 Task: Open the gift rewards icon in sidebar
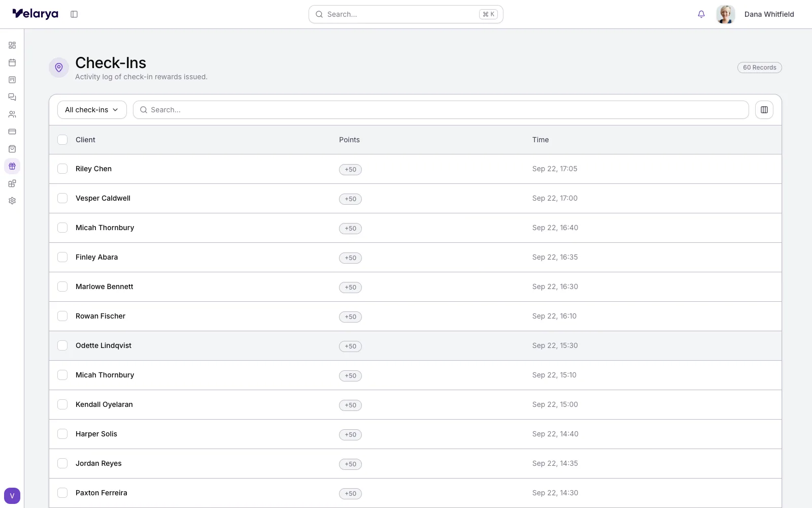[x=12, y=166]
